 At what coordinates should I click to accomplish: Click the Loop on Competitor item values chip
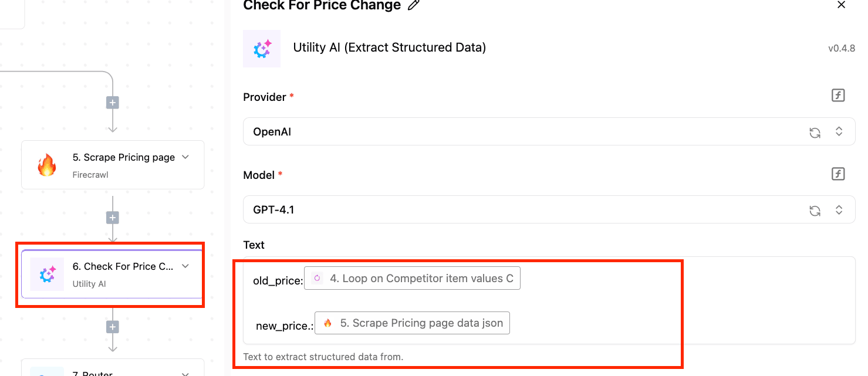pyautogui.click(x=412, y=279)
